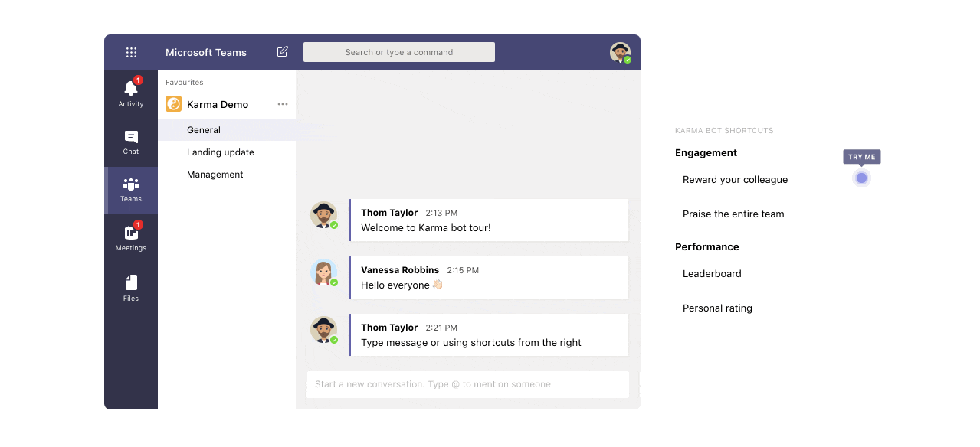Click the Karma Demo team logo

[174, 104]
